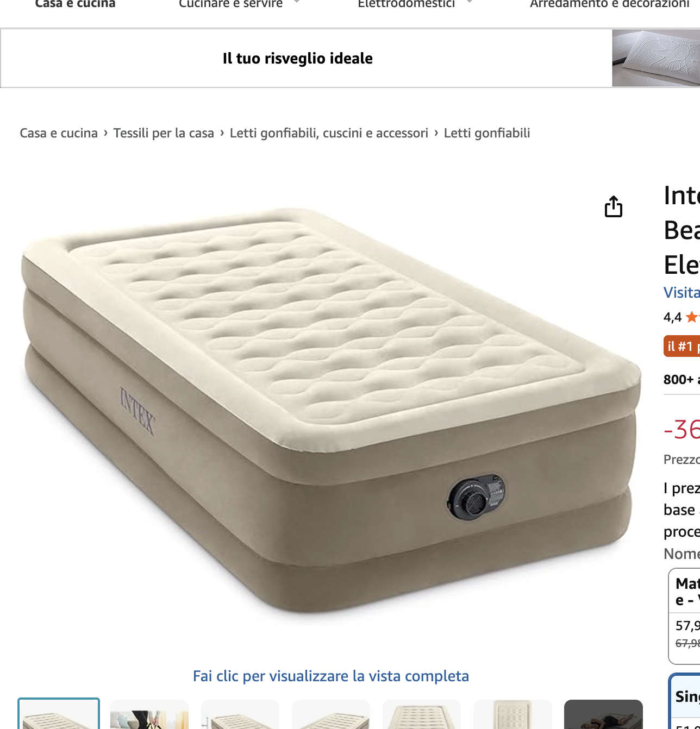The image size is (700, 729).
Task: Select the dark video thumbnail with sleeping person
Action: coord(603,714)
